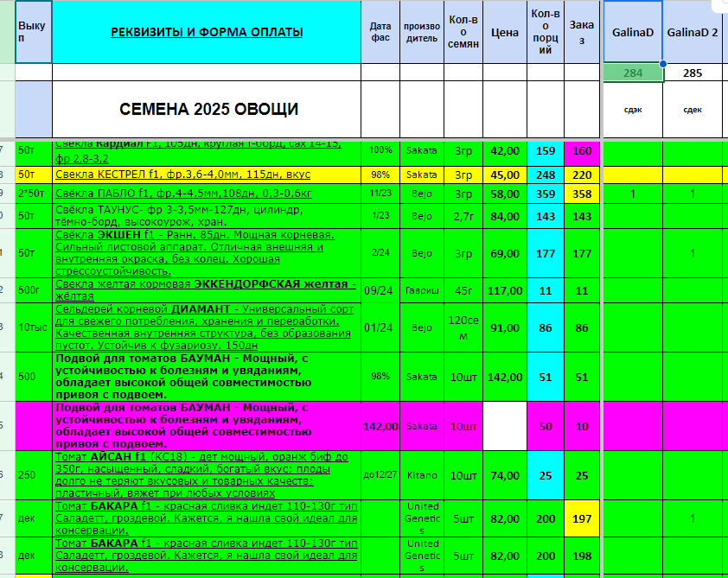The height and width of the screenshot is (578, 728).
Task: Select the date cell 2/24
Action: coord(380,253)
